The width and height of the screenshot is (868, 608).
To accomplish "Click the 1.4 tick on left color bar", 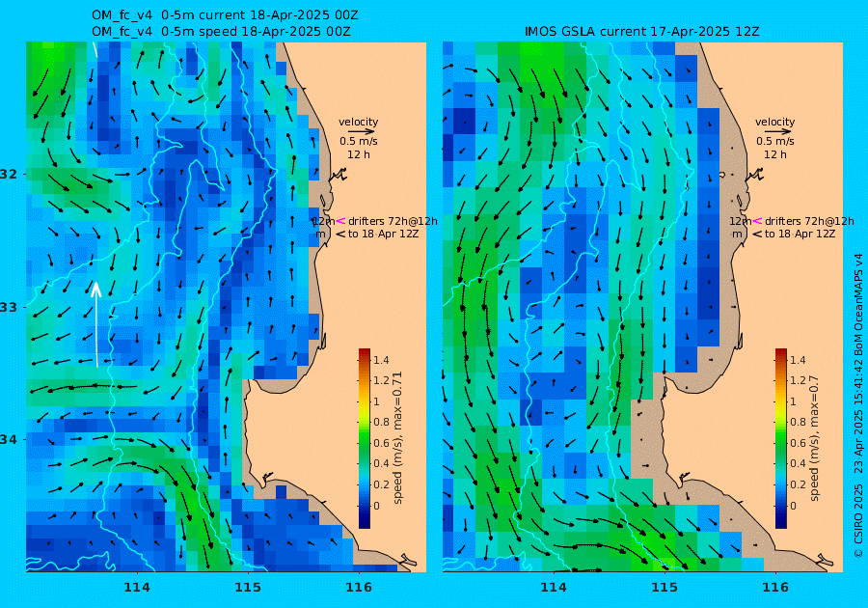I will pyautogui.click(x=381, y=361).
